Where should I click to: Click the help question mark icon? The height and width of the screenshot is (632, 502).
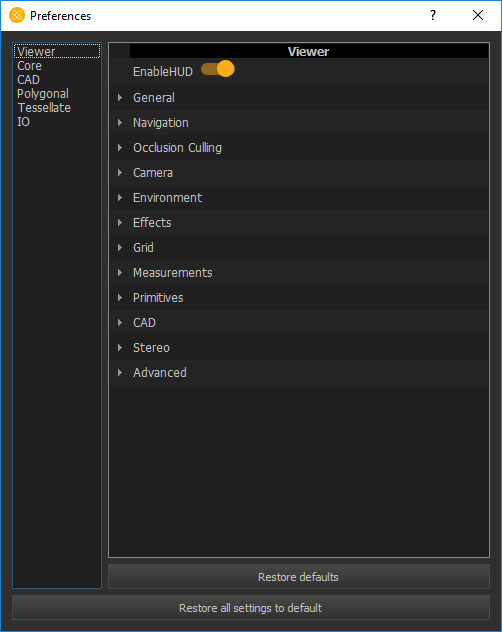pyautogui.click(x=433, y=15)
